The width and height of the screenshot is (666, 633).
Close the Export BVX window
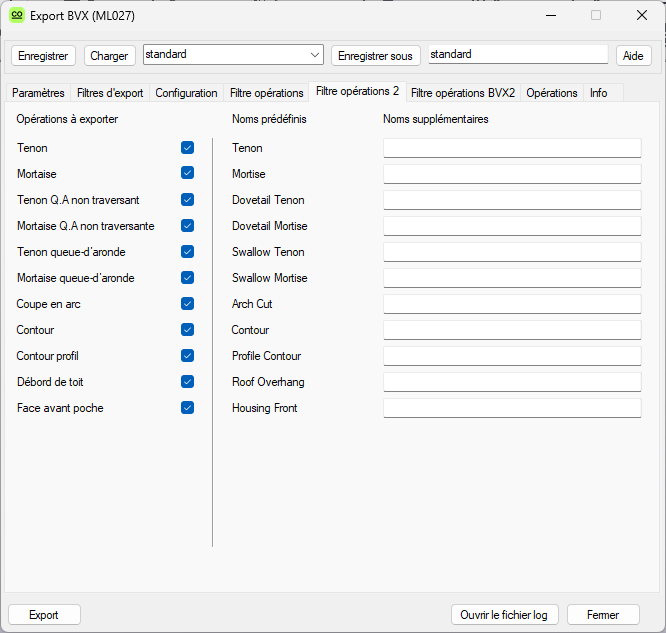pyautogui.click(x=642, y=15)
